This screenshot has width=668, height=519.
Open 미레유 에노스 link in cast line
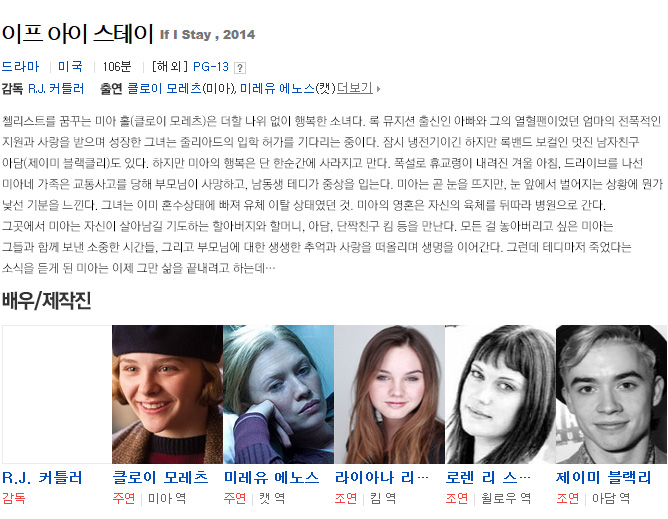277,88
